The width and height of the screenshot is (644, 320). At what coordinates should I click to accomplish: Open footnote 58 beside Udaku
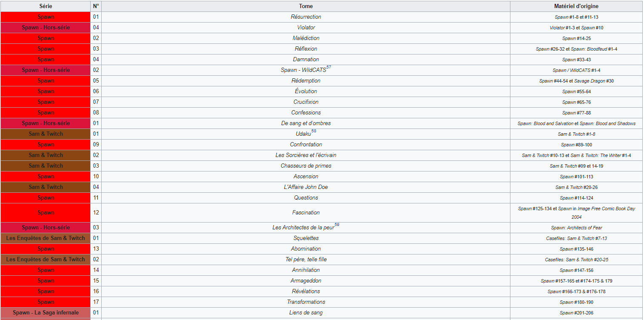pyautogui.click(x=313, y=131)
